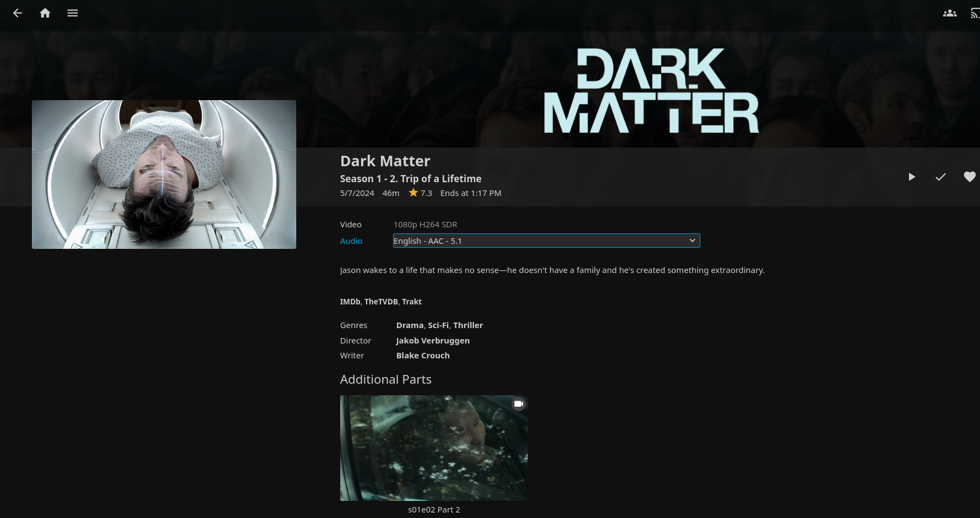Click the dropdown chevron arrow for audio

coord(692,241)
